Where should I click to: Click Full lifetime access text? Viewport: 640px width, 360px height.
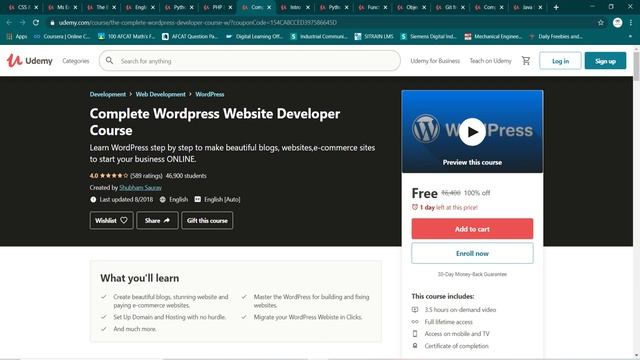click(x=448, y=322)
